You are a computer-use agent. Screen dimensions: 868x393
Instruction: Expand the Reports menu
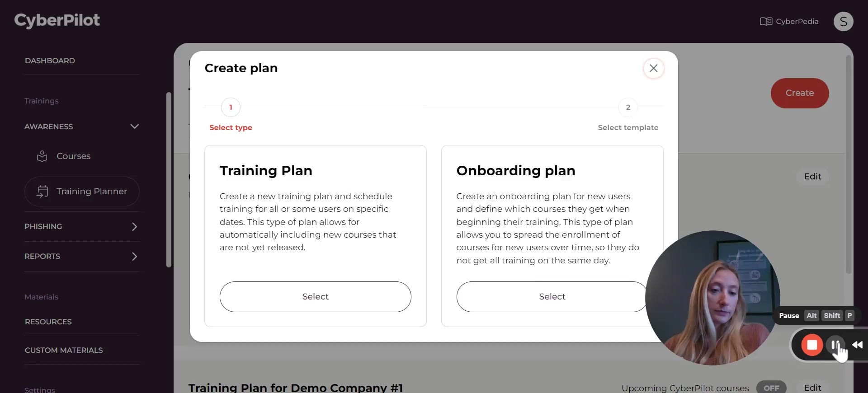click(x=134, y=257)
